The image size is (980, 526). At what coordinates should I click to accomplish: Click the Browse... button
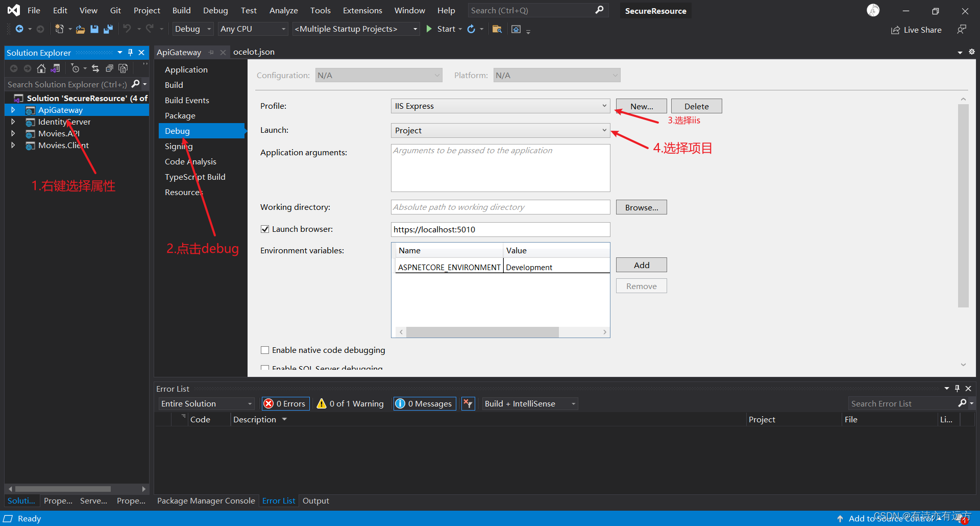pos(641,207)
